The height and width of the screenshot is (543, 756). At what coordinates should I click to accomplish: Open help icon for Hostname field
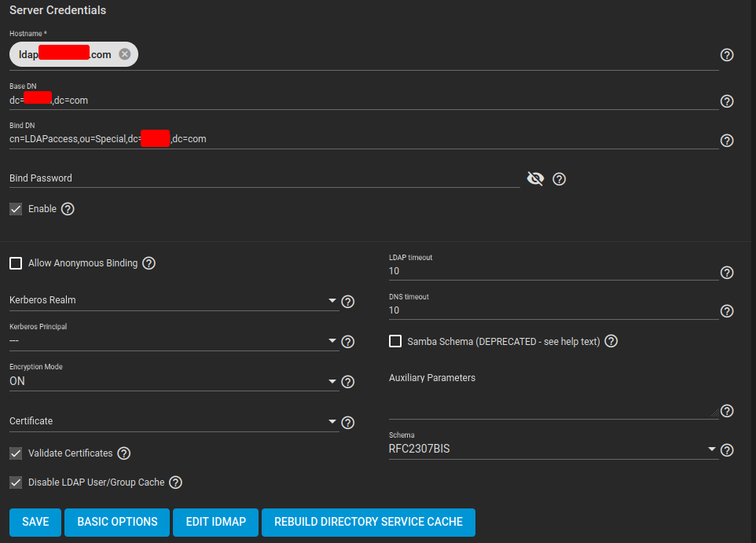click(727, 55)
